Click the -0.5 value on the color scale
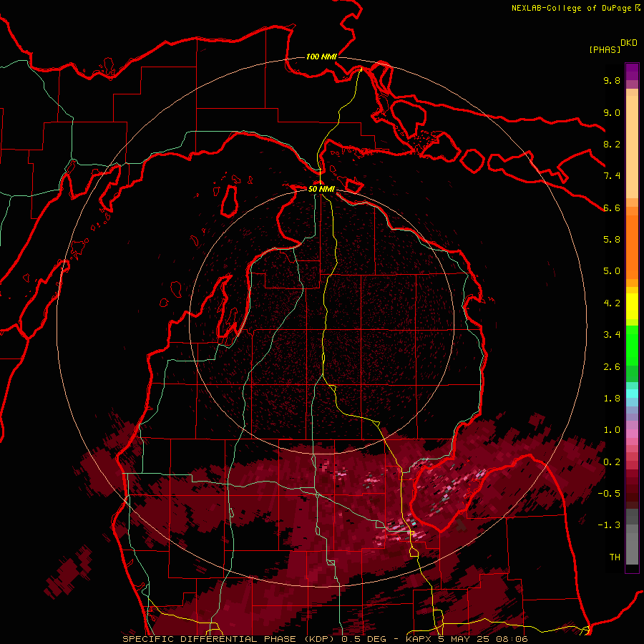This screenshot has height=644, width=644. pos(609,494)
